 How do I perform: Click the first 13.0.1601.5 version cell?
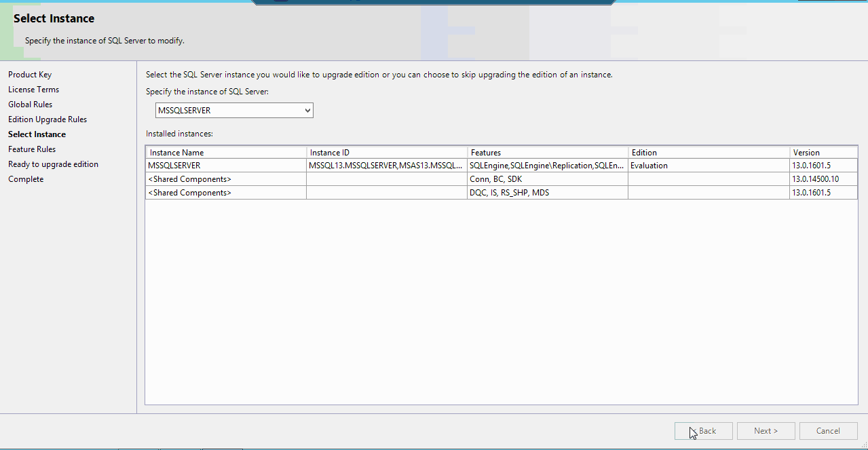pyautogui.click(x=824, y=166)
